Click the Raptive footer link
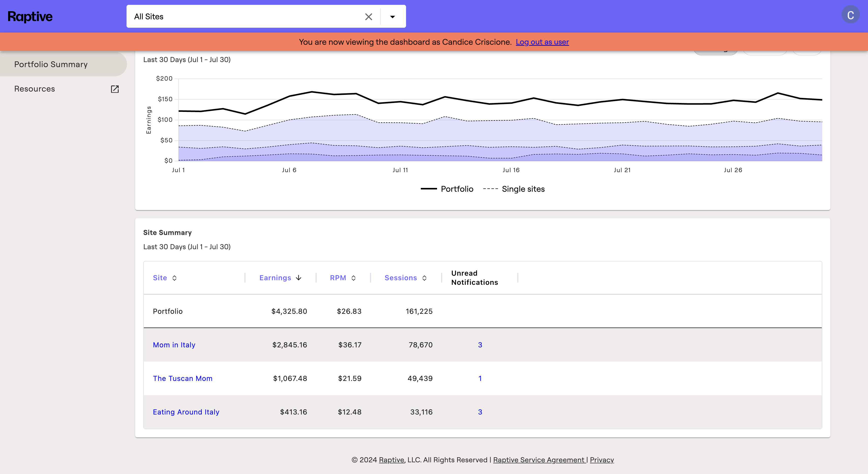This screenshot has height=474, width=868. coord(391,460)
